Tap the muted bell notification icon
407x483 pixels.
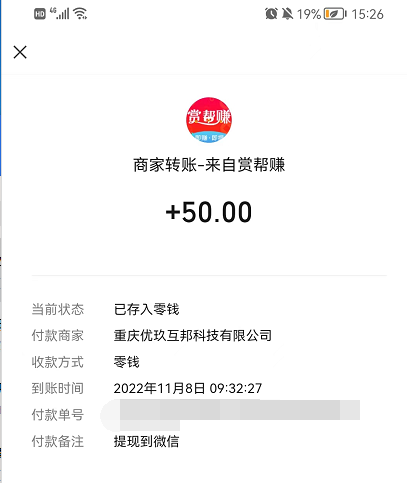coord(287,14)
